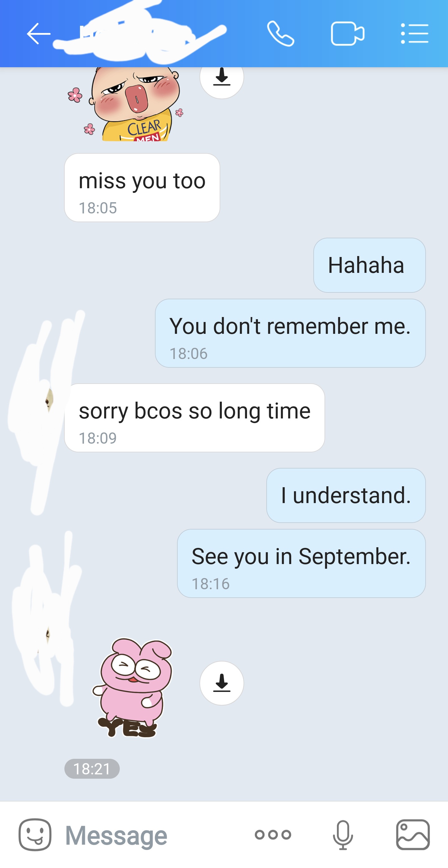Screen dimensions: 448x868
Task: Download the Clear Men sticker pack
Action: 222,77
